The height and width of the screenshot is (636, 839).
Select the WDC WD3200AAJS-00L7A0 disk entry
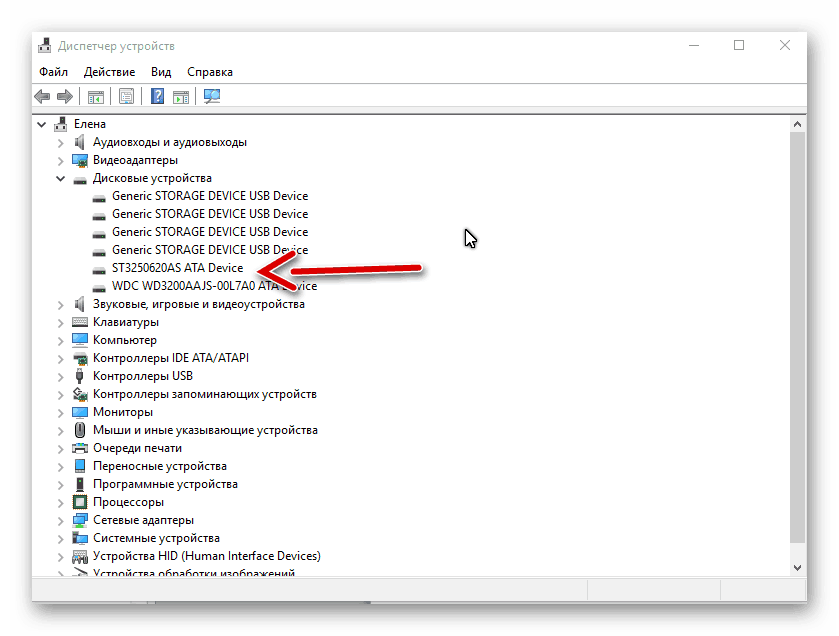tap(214, 286)
